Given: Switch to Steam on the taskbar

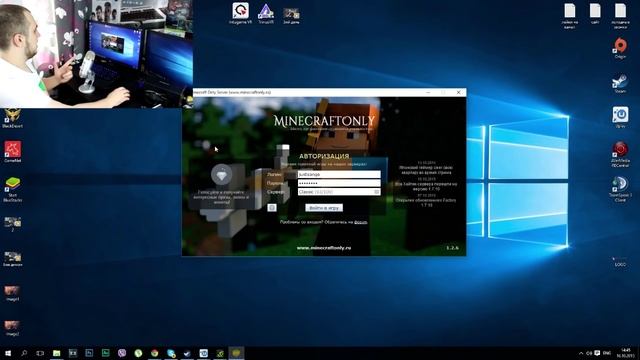Looking at the screenshot, I should coord(187,353).
